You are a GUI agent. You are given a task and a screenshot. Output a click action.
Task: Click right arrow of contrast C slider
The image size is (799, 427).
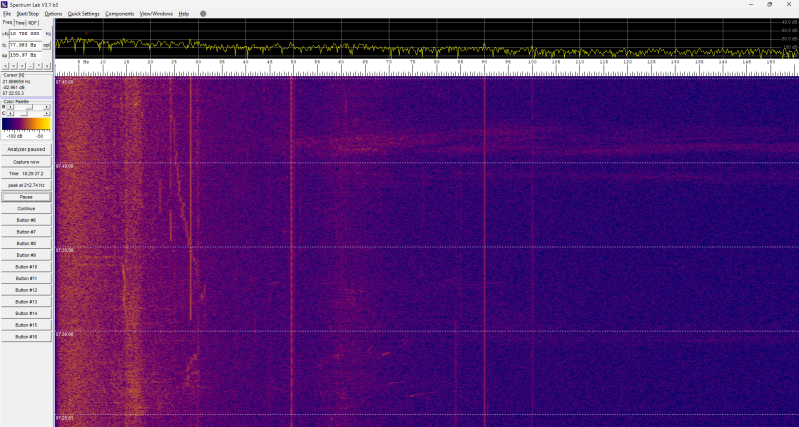coord(47,113)
